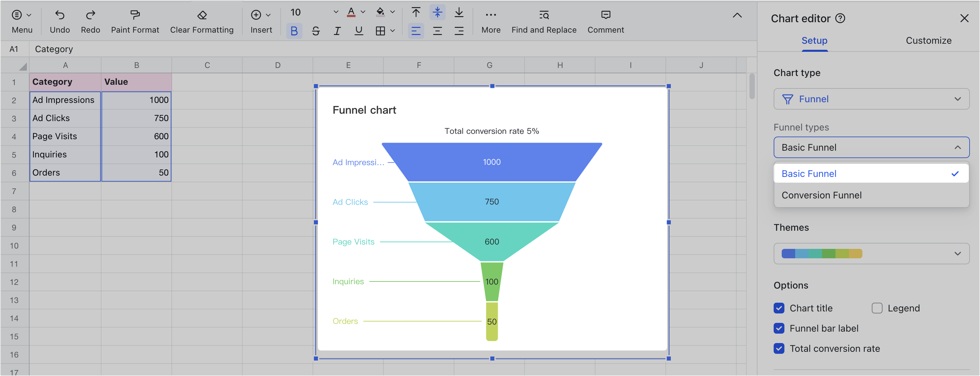Screen dimensions: 980x376
Task: Open the Chart type Funnel dropdown
Action: click(x=871, y=99)
